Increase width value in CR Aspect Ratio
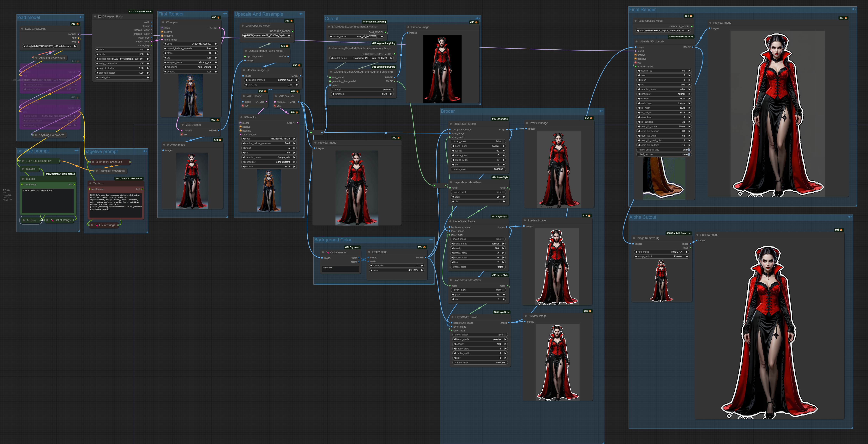 coord(148,50)
